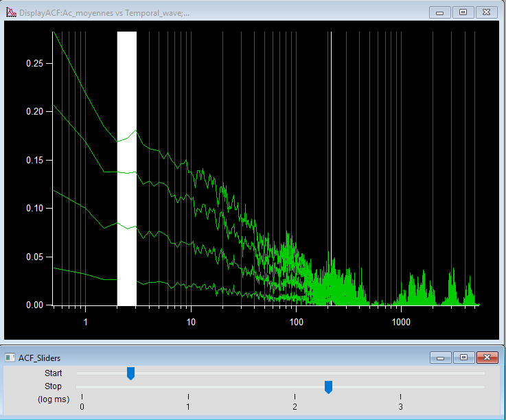Click the white highlighted start region in graph
Viewport: 506px width, 420px height.
pyautogui.click(x=127, y=168)
